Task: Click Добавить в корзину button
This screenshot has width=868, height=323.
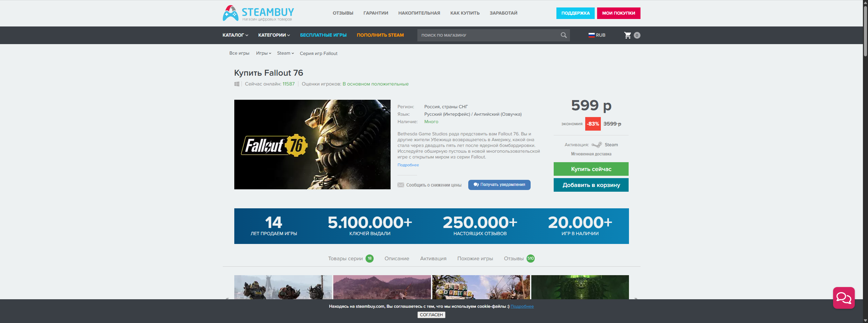Action: 591,185
